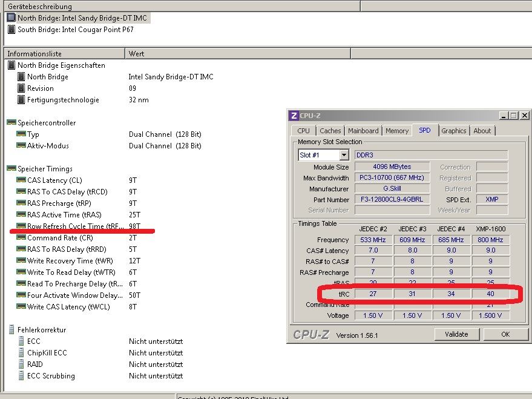The image size is (532, 399).
Task: Click the Part Number field 'F3-12800CL9-4GBRL'
Action: point(392,199)
